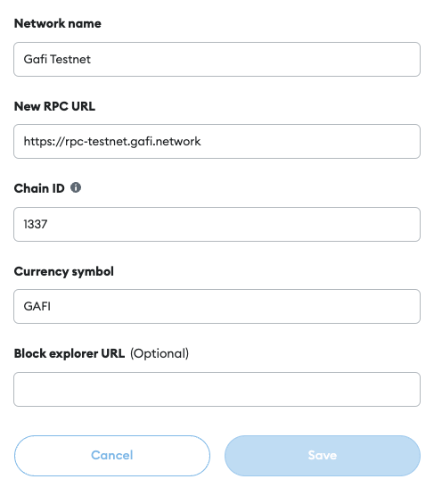
Task: Focus the New RPC URL input field
Action: [x=217, y=142]
